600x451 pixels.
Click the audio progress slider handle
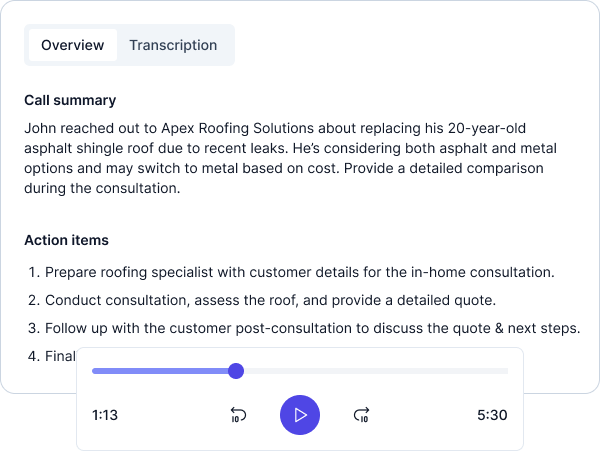pyautogui.click(x=236, y=371)
